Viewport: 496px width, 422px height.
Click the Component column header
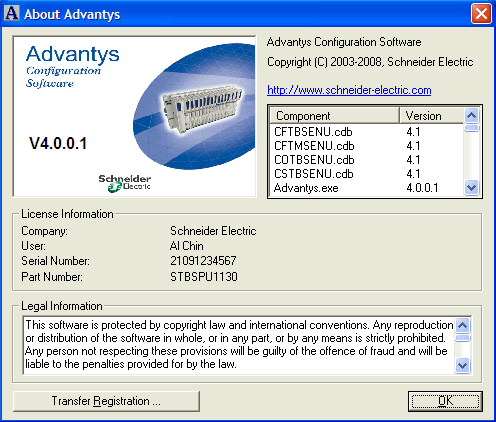pos(334,116)
